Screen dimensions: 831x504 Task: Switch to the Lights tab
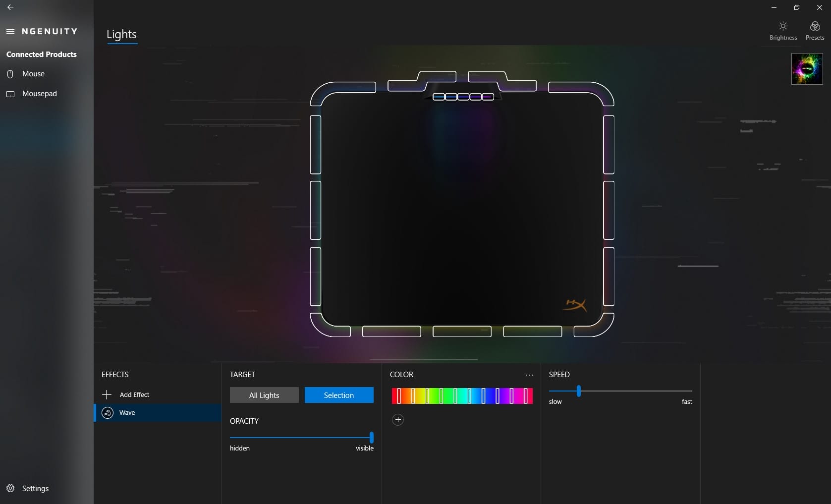pyautogui.click(x=121, y=34)
